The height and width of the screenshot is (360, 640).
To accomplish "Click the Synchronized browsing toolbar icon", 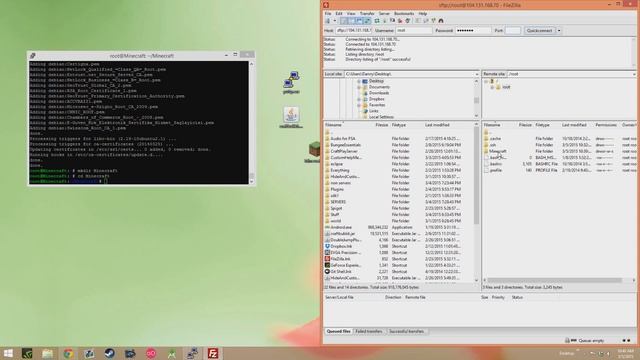I will pyautogui.click(x=433, y=21).
